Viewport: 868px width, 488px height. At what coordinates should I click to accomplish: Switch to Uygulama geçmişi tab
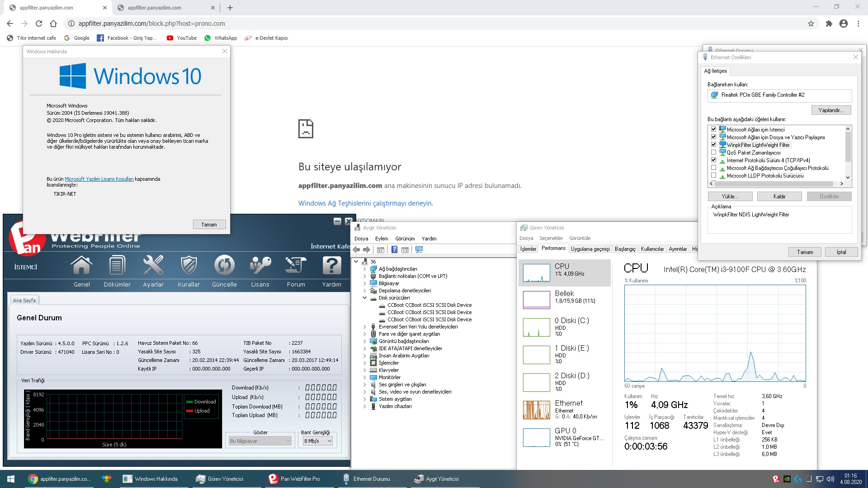(590, 249)
